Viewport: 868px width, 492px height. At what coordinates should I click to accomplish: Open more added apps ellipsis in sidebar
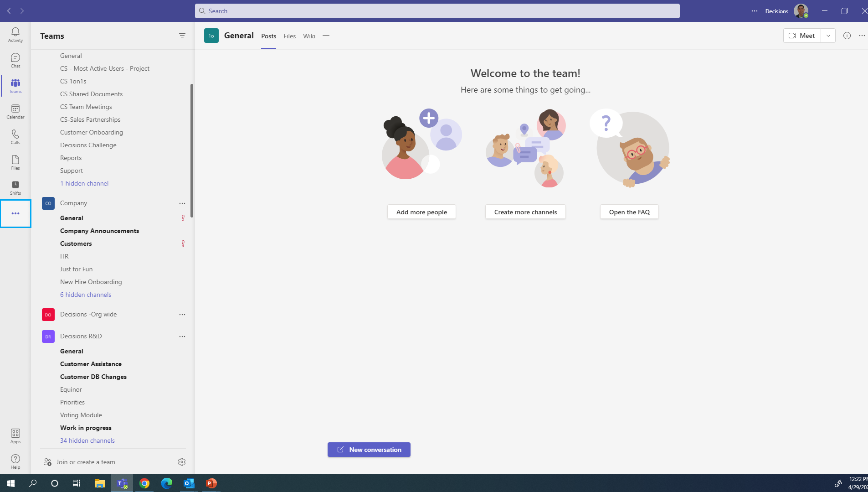click(x=15, y=213)
